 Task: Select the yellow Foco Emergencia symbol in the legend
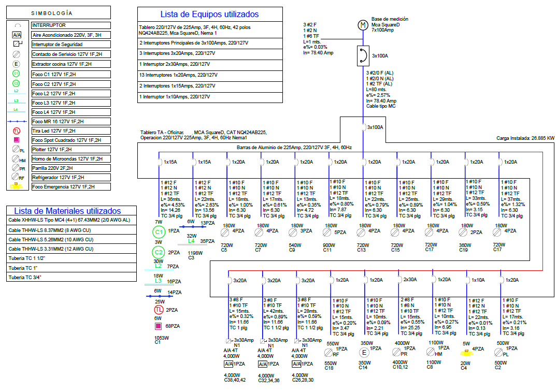17,187
